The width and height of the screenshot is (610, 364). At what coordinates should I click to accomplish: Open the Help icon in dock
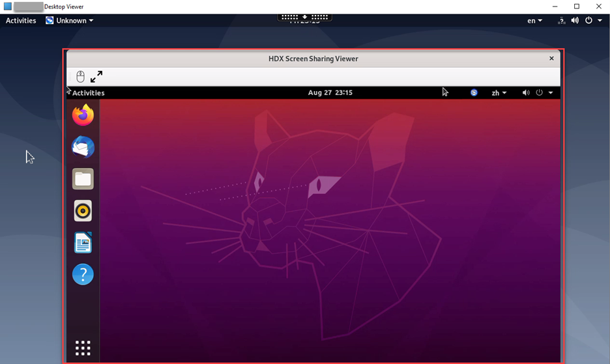click(83, 275)
